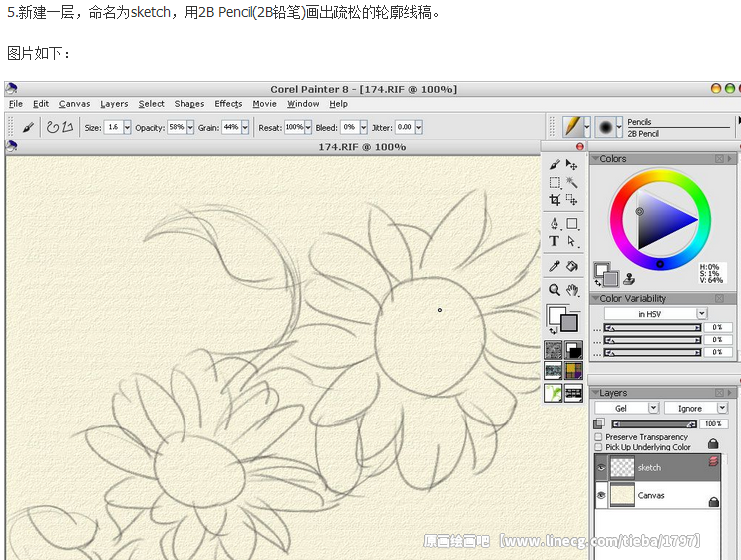The width and height of the screenshot is (741, 560).
Task: Select the Shape Selection arrow tool
Action: (571, 241)
